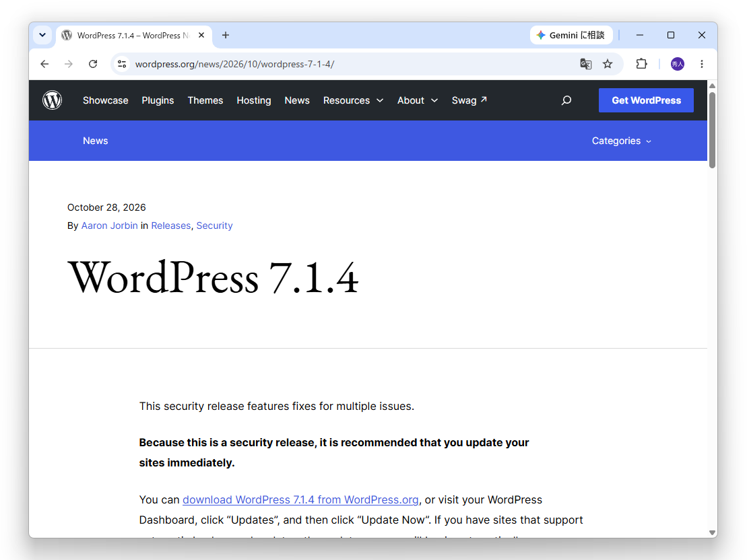The height and width of the screenshot is (560, 747).
Task: Go back with the browser back arrow
Action: click(x=44, y=64)
